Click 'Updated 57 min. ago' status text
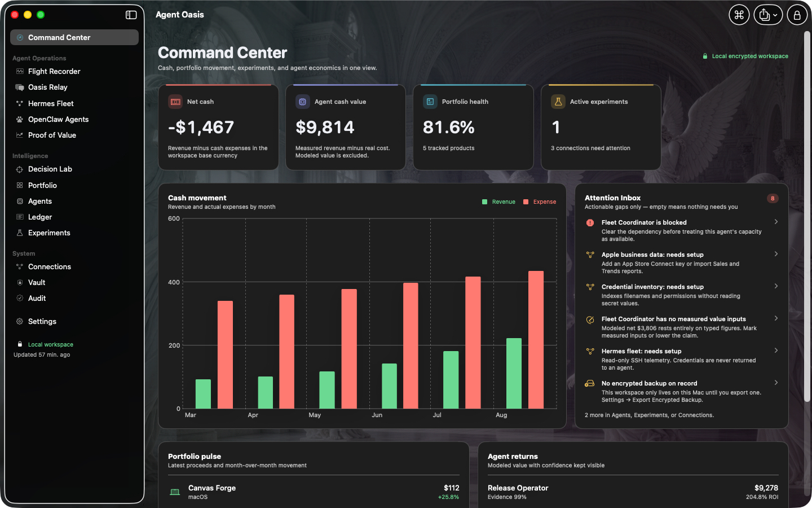The image size is (812, 508). (42, 355)
